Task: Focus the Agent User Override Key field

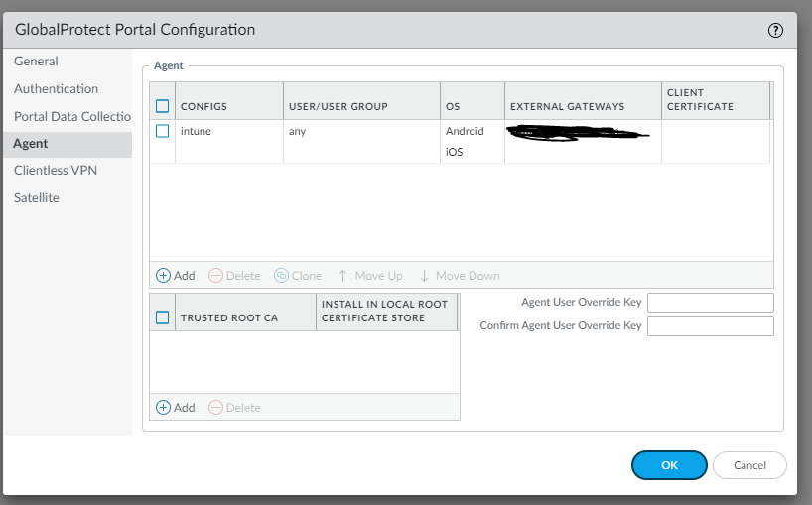Action: coord(710,303)
